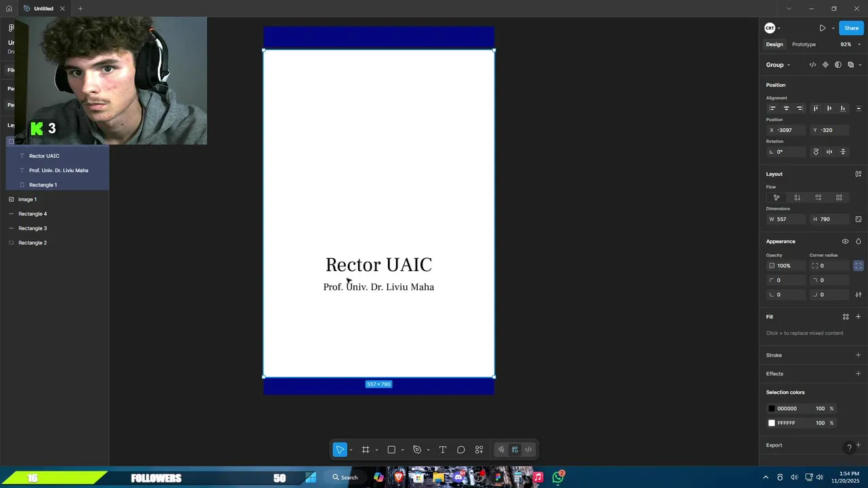Screen dimensions: 868x488
Task: Create component from selection
Action: pyautogui.click(x=825, y=65)
